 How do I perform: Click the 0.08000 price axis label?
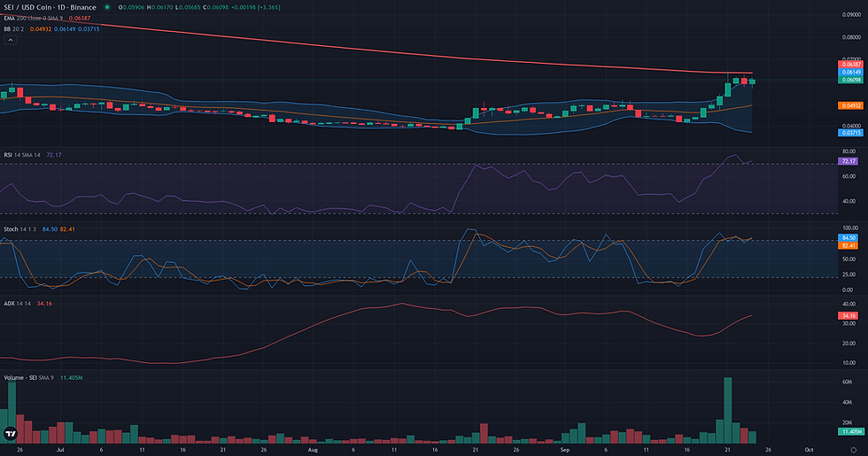851,37
